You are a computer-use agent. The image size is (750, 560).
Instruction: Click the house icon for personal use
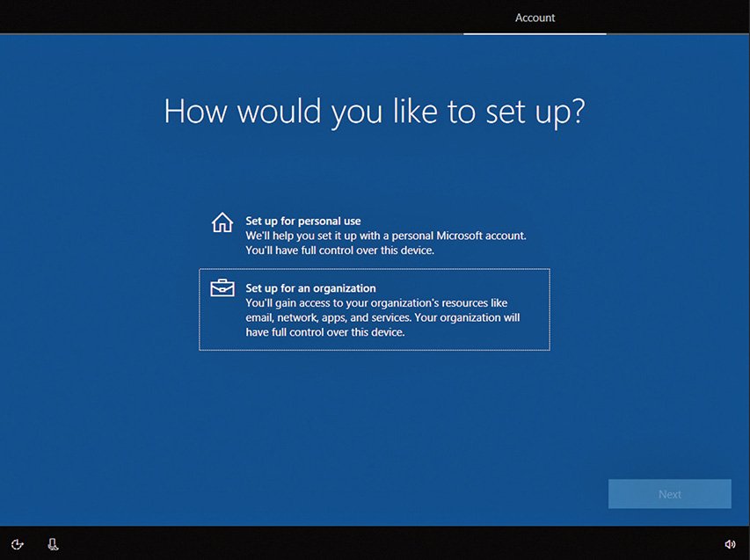click(x=222, y=222)
